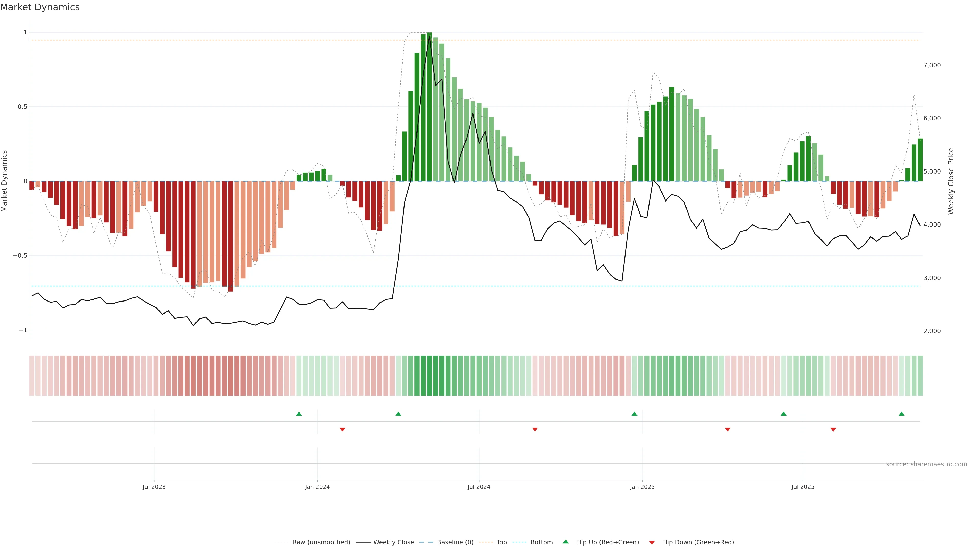
Task: Click the first green flip-up triangle marker
Action: click(299, 414)
